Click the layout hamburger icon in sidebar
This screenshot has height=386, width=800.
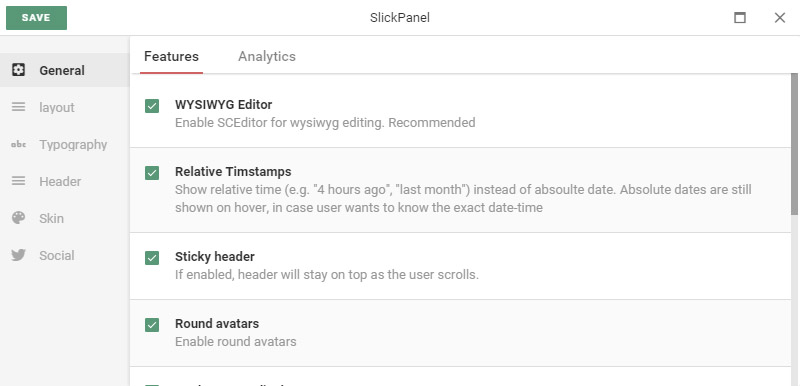tap(18, 107)
